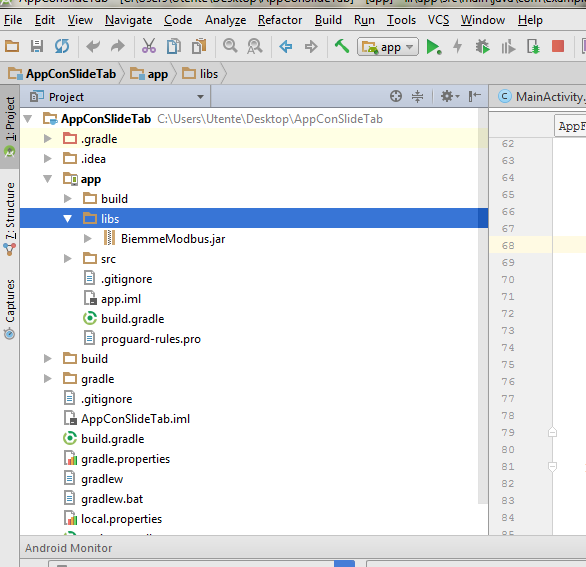Click the Forward navigation arrow
This screenshot has height=567, width=586.
(x=311, y=47)
